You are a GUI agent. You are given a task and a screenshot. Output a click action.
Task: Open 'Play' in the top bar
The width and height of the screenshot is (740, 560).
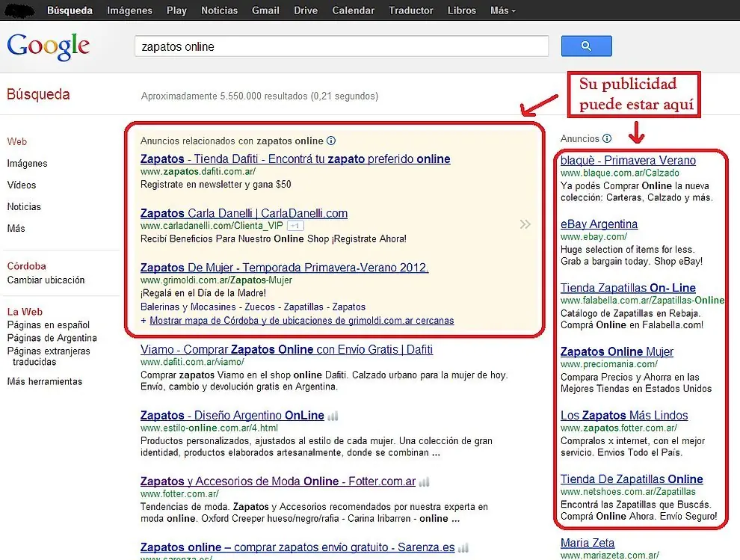click(x=176, y=10)
